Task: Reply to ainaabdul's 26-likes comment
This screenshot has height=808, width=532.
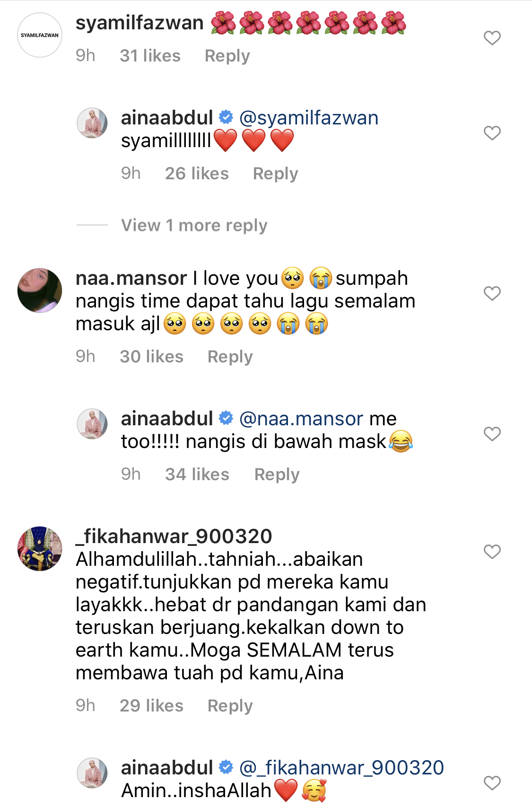Action: click(276, 174)
